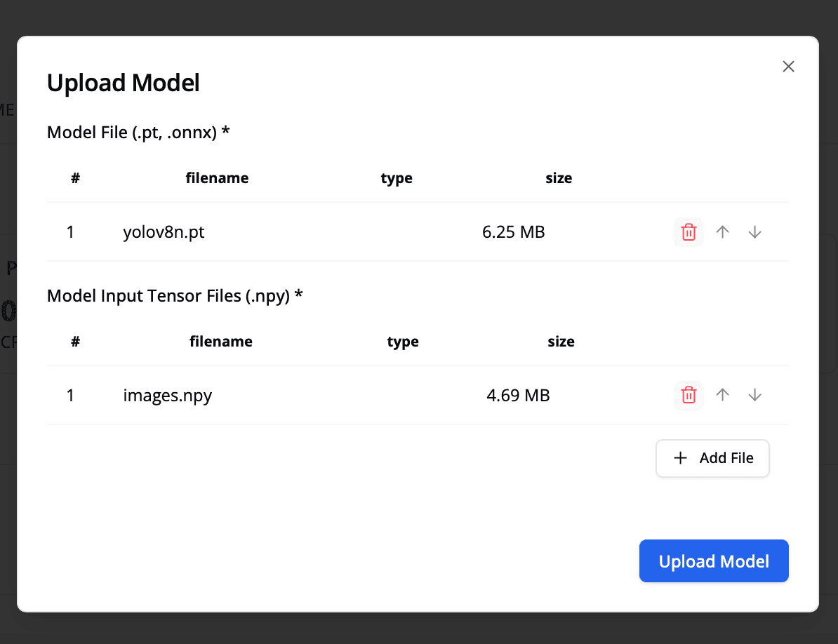This screenshot has width=838, height=644.
Task: Click the Add File button
Action: [x=712, y=458]
